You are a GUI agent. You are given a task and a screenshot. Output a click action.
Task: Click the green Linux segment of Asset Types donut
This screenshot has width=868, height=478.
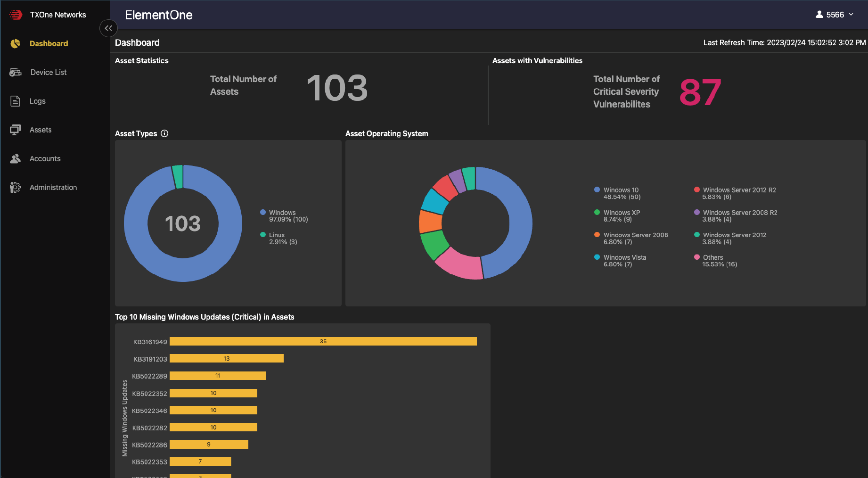pos(178,176)
